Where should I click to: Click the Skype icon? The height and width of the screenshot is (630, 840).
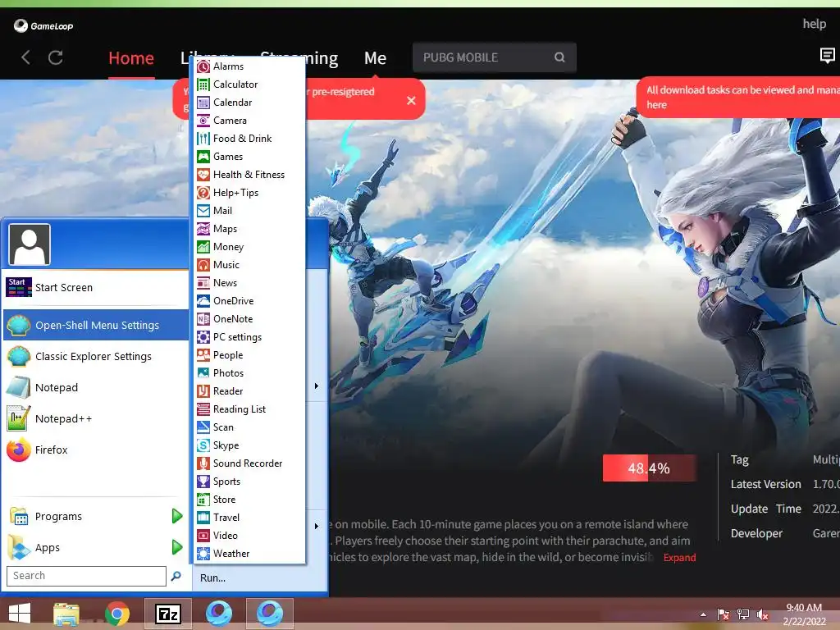203,445
